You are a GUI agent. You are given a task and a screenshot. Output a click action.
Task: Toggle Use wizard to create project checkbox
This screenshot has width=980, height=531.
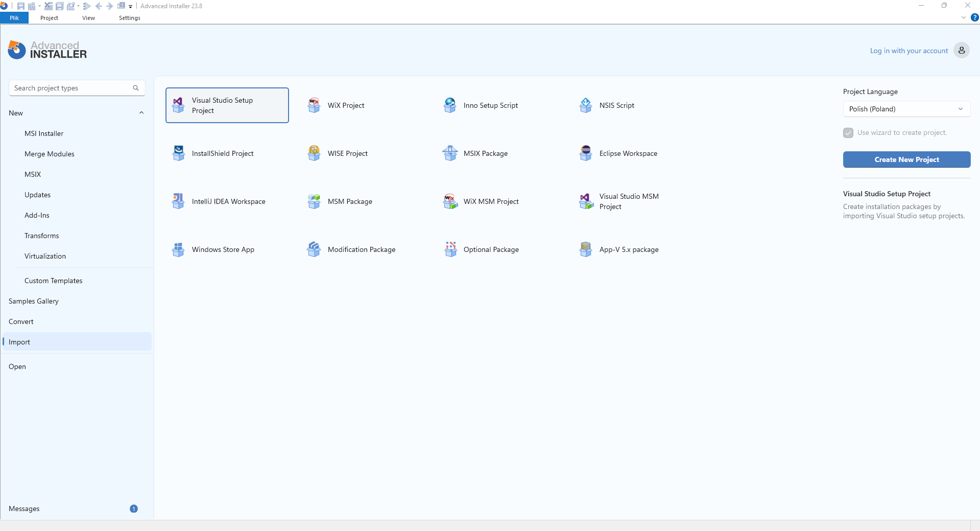(x=848, y=133)
